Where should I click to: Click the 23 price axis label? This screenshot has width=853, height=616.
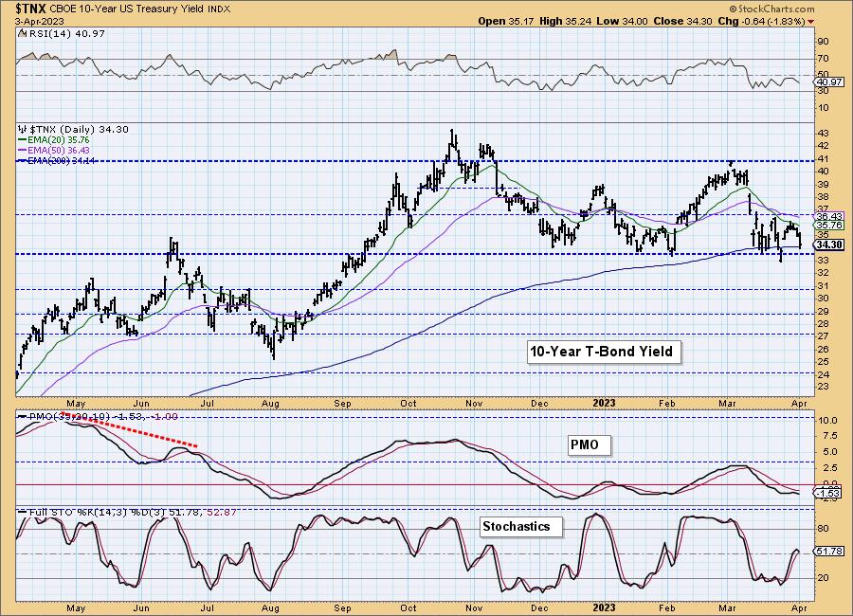823,387
